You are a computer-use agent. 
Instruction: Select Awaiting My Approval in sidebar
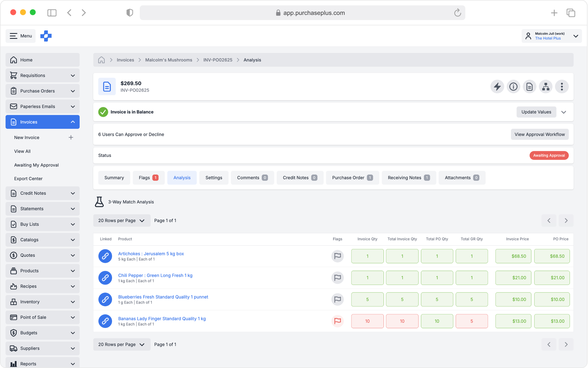pyautogui.click(x=36, y=165)
